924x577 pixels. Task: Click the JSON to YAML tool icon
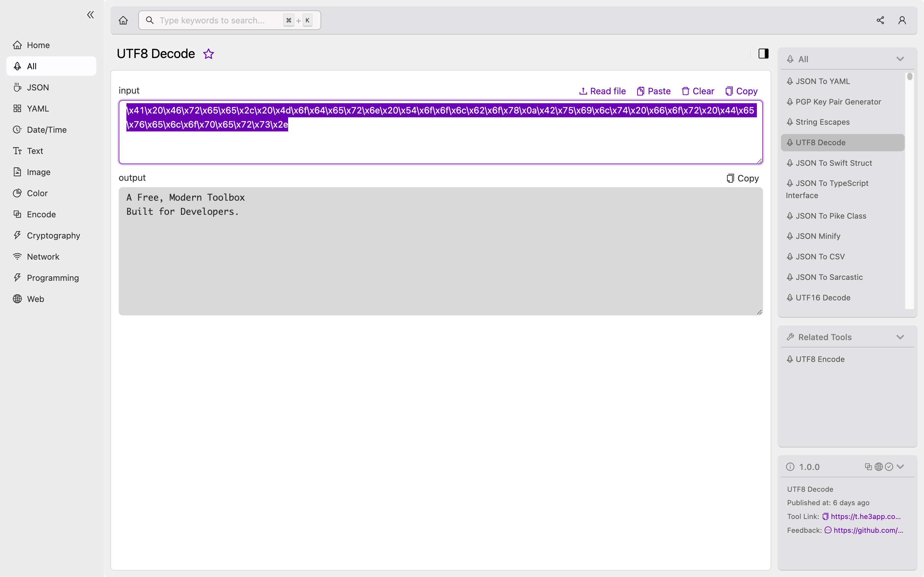(x=790, y=81)
